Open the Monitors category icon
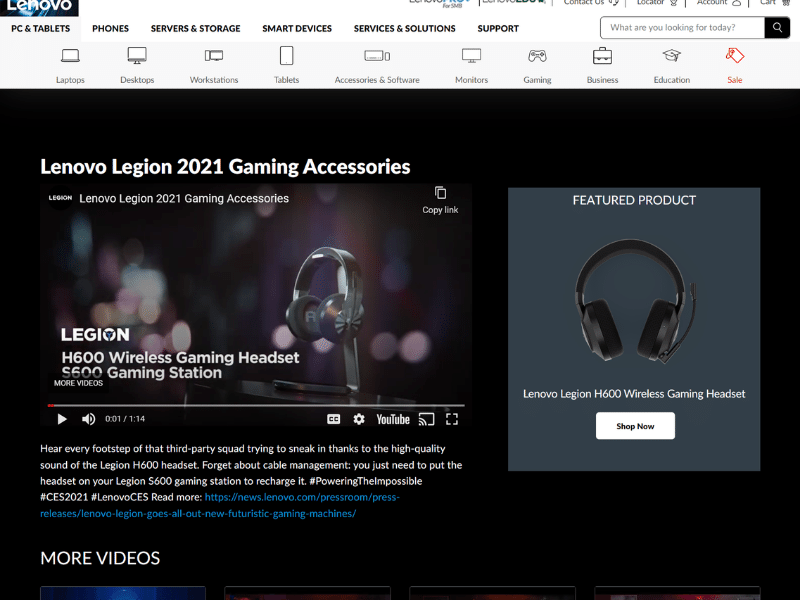This screenshot has height=600, width=800. point(471,56)
